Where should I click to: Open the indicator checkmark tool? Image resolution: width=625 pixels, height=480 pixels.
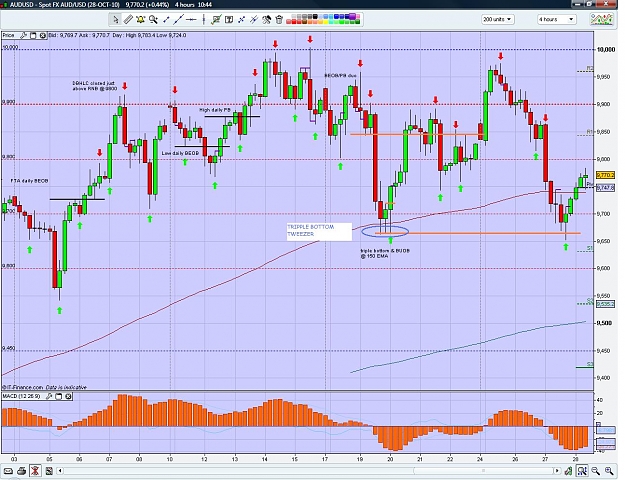tap(216, 19)
